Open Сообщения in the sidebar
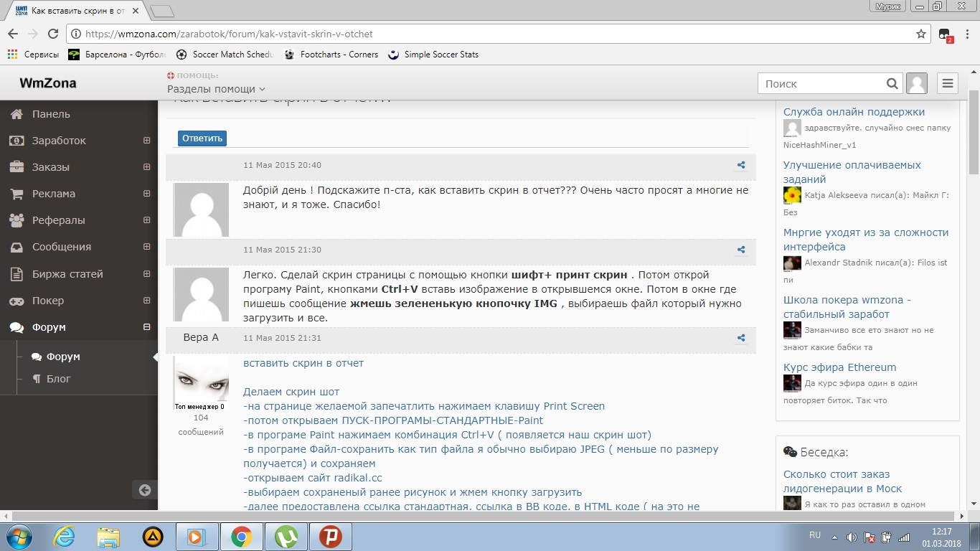 click(x=61, y=247)
